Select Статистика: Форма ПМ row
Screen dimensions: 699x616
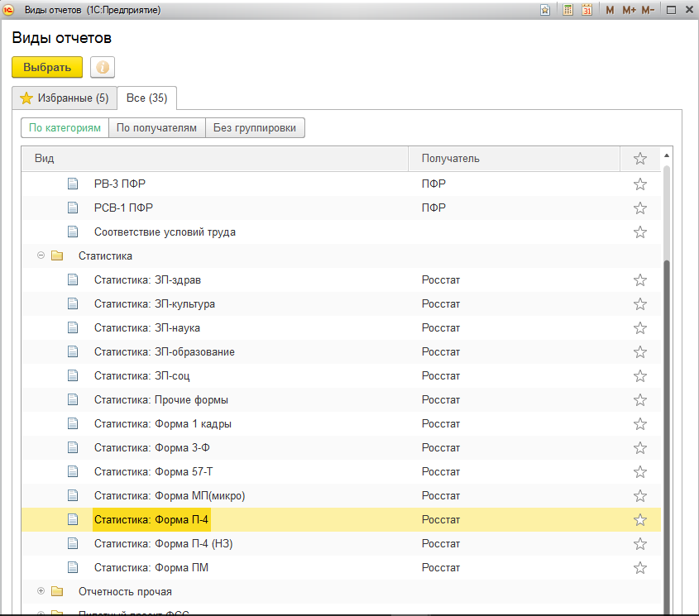click(341, 568)
